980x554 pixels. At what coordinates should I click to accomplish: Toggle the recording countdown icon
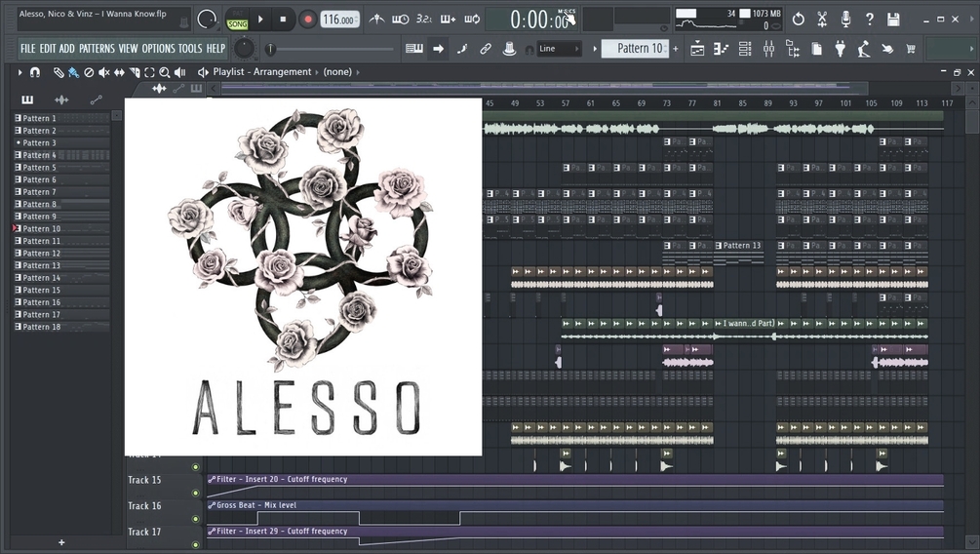click(x=424, y=20)
